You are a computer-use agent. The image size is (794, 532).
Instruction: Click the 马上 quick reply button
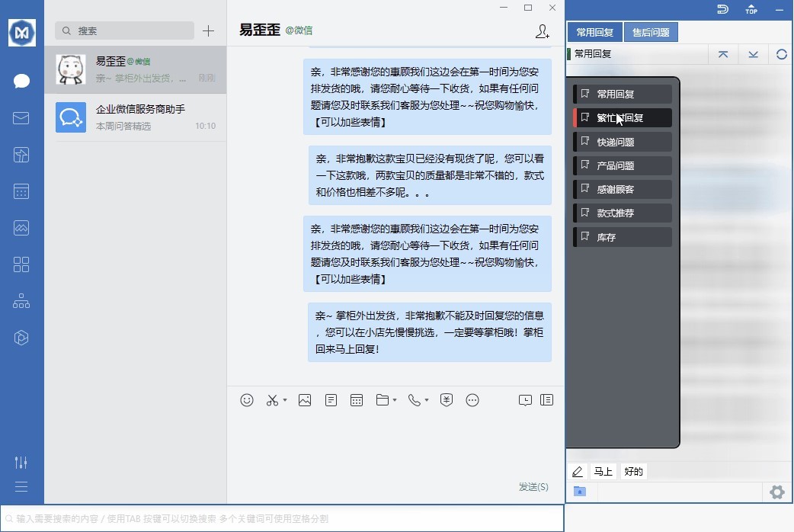(x=604, y=471)
